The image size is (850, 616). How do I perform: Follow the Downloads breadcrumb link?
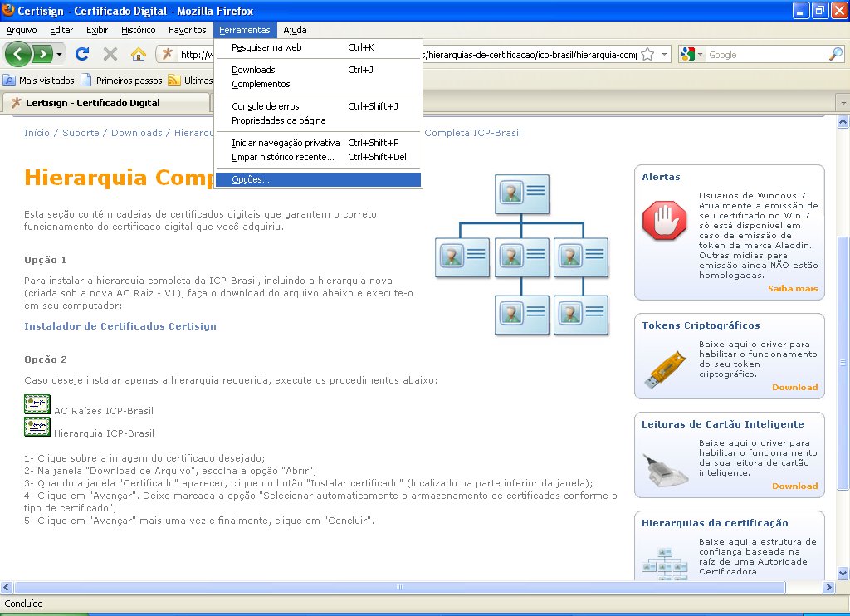137,133
